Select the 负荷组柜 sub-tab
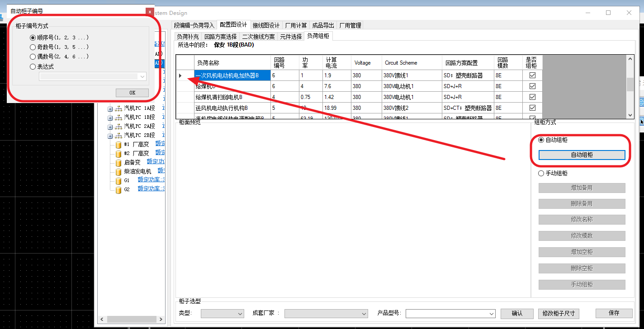644x329 pixels. (318, 36)
